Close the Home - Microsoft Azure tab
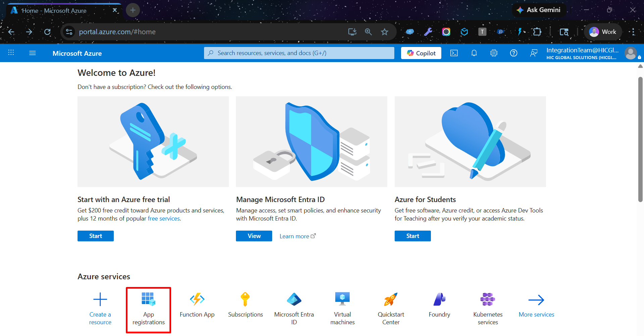 [x=115, y=10]
